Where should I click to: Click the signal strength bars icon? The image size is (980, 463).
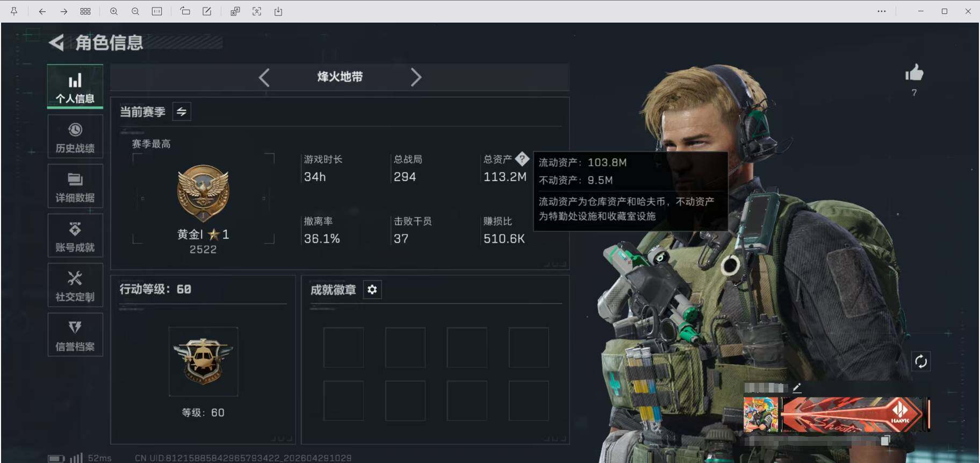[76, 458]
